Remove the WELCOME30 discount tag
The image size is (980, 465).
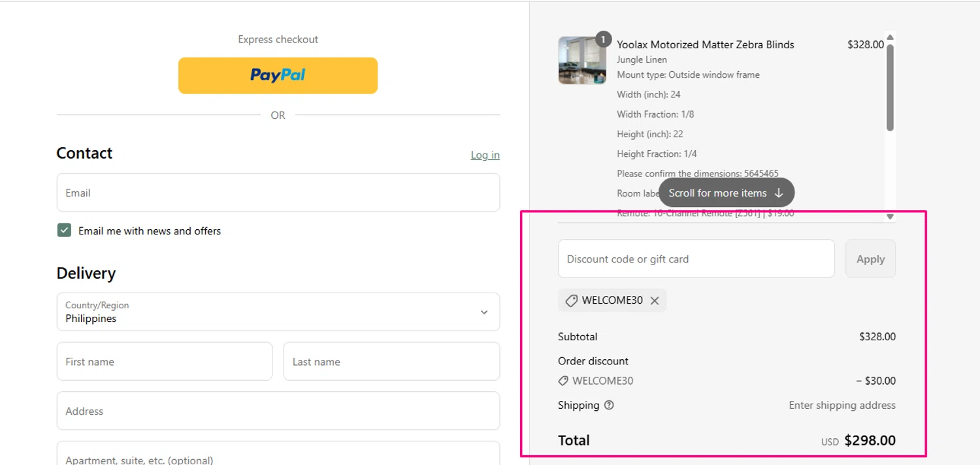pyautogui.click(x=655, y=300)
